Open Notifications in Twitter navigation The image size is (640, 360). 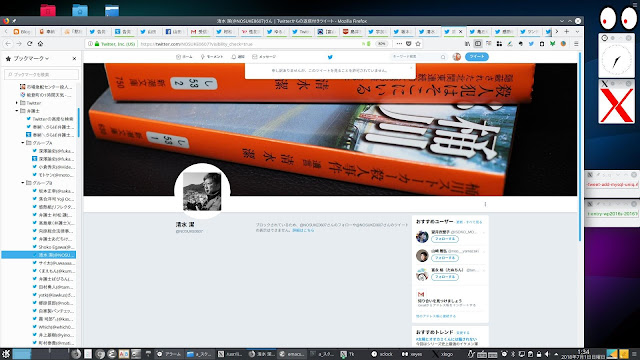click(x=238, y=57)
